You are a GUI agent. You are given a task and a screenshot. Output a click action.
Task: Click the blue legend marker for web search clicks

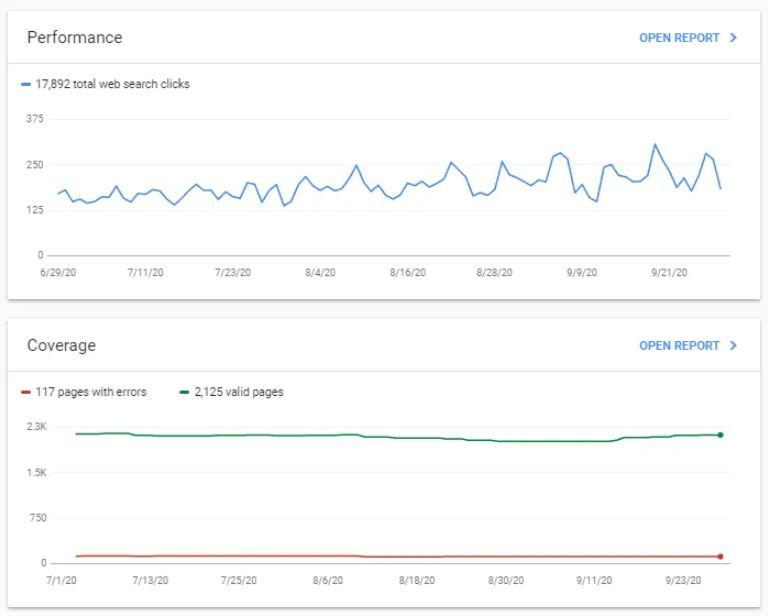[26, 85]
